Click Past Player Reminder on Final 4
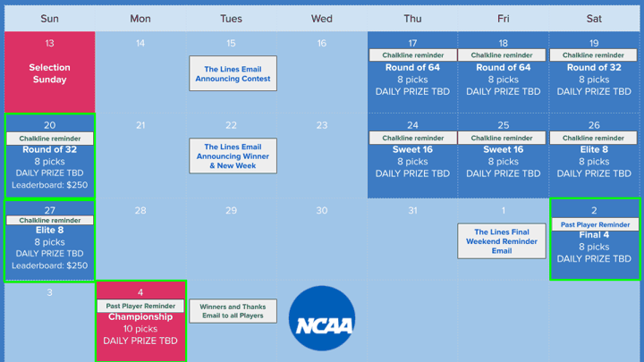The width and height of the screenshot is (644, 362). pyautogui.click(x=595, y=224)
